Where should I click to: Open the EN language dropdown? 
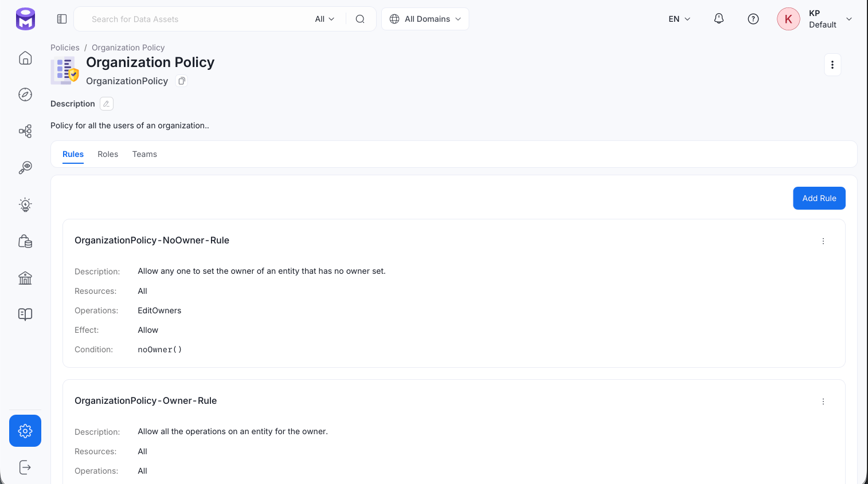coord(679,19)
